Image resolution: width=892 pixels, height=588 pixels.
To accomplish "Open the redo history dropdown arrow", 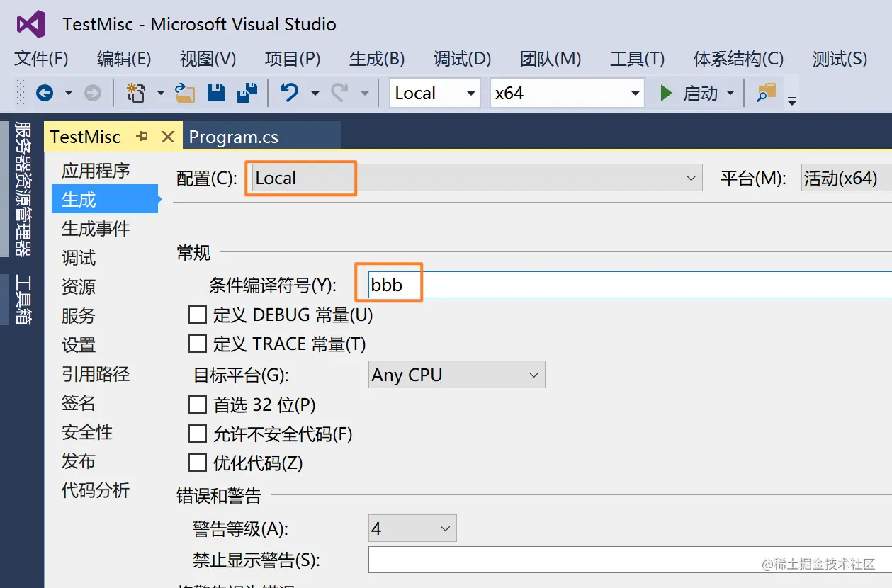I will 365,93.
